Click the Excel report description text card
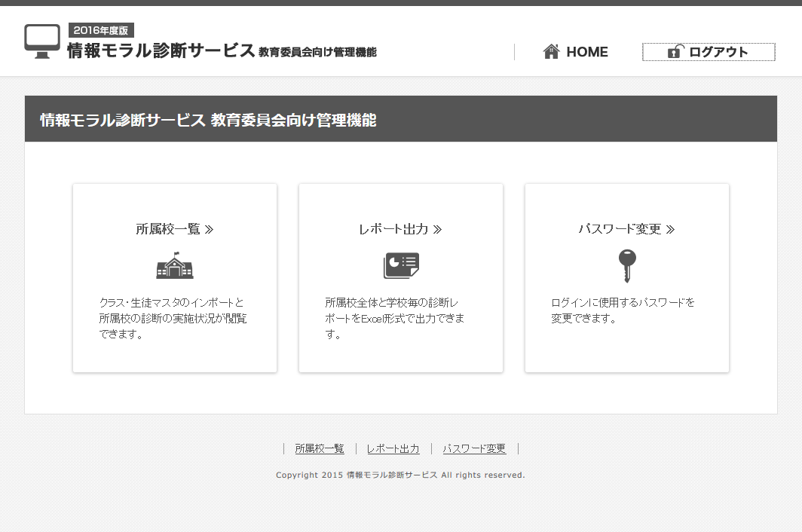This screenshot has width=802, height=532. (395, 318)
